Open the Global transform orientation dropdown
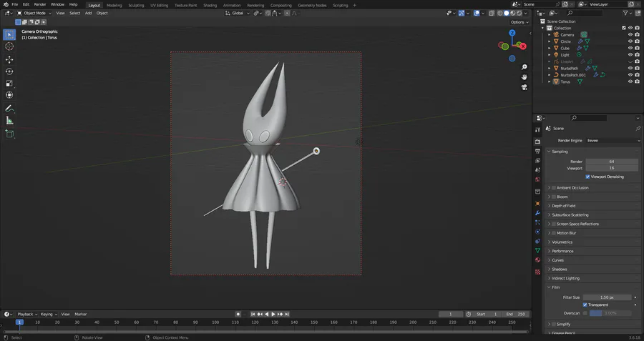Screen dimensions: 644x341 click(x=238, y=13)
